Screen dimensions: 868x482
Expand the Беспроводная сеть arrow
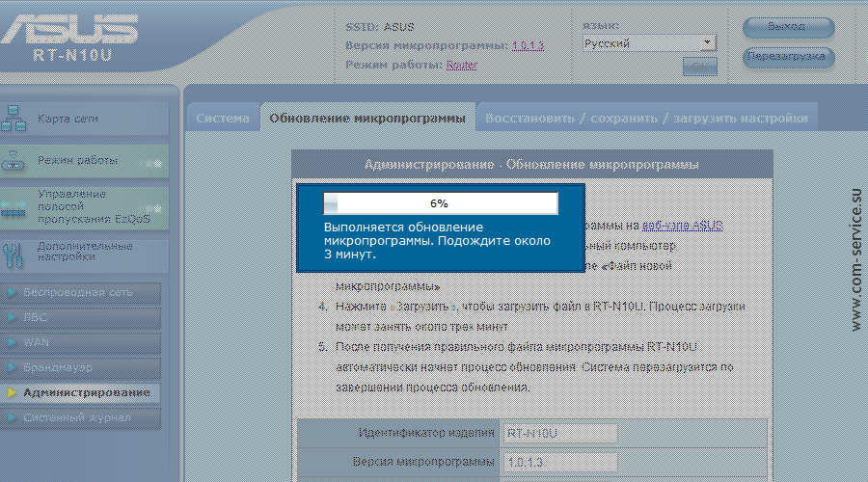12,292
